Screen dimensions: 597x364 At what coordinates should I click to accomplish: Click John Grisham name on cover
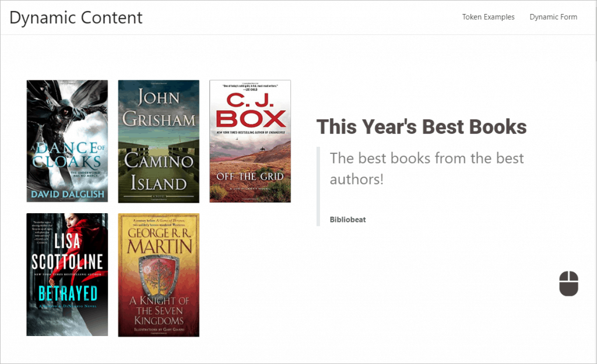(x=159, y=108)
